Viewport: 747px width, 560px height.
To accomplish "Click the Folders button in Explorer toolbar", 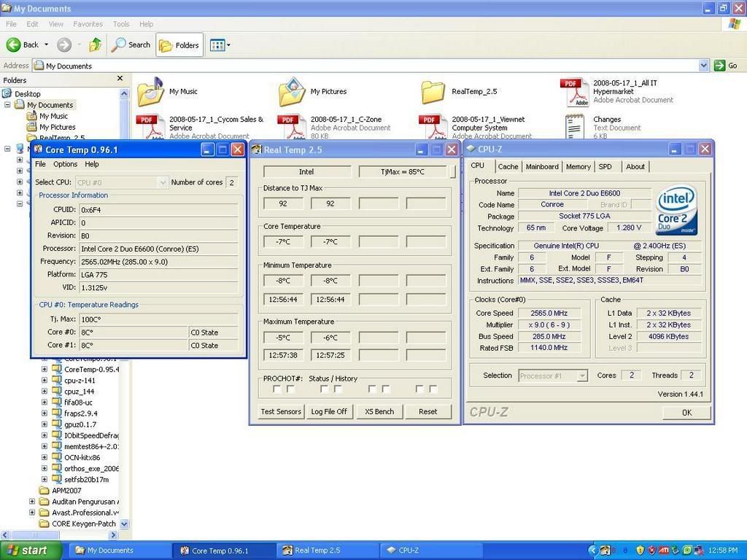I will pos(179,44).
